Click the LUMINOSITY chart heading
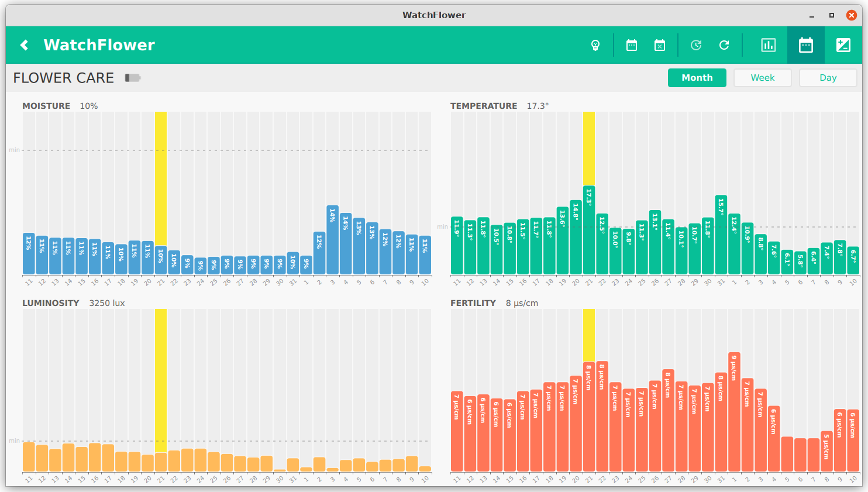Screen dimensions: 868x492 [x=51, y=303]
